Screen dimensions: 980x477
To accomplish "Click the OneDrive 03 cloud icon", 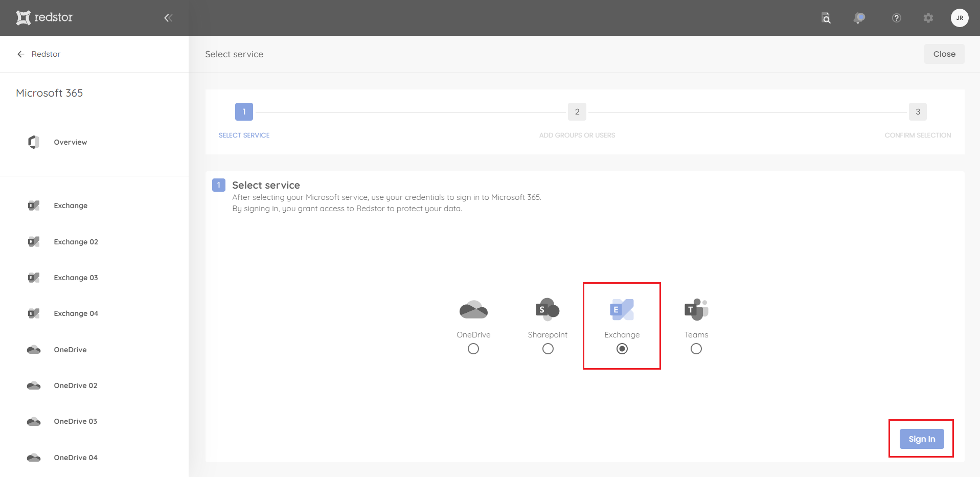I will 34,421.
